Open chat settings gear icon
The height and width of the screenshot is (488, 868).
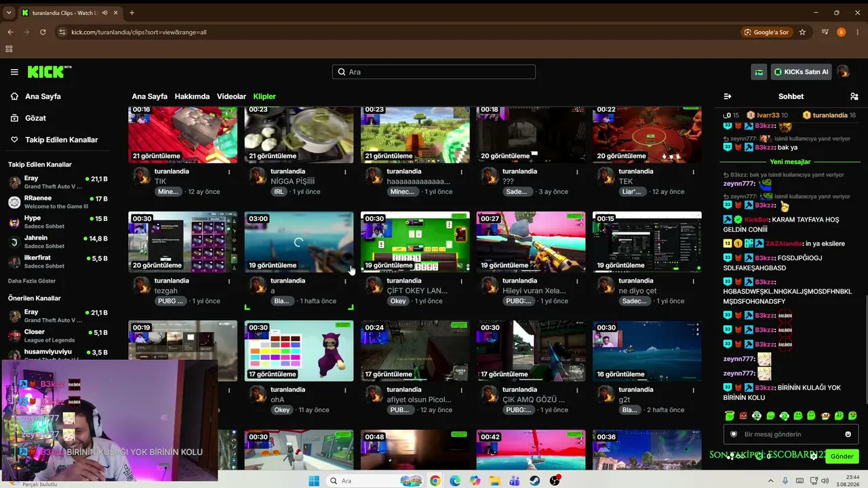pos(814,456)
